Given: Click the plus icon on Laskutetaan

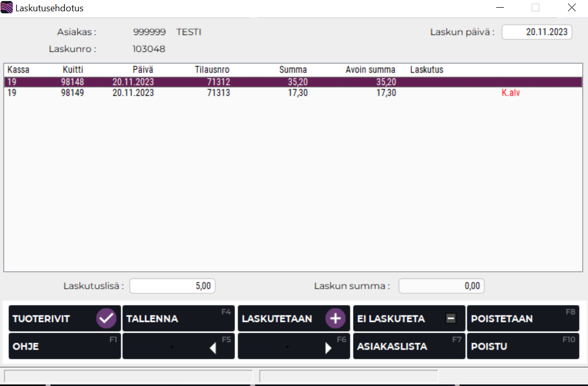Looking at the screenshot, I should click(335, 318).
